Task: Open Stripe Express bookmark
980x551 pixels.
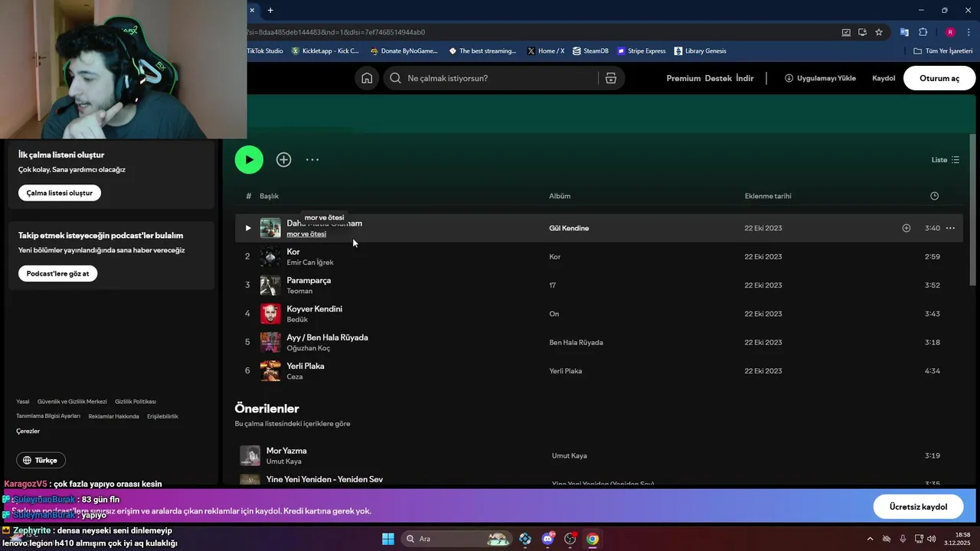Action: pyautogui.click(x=641, y=51)
